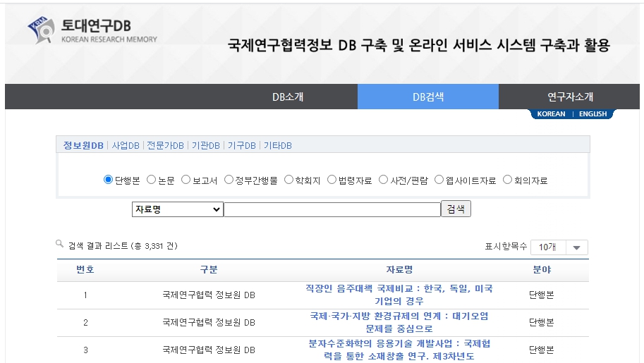Go to the 연구자소개 menu
The width and height of the screenshot is (644, 363).
[570, 97]
